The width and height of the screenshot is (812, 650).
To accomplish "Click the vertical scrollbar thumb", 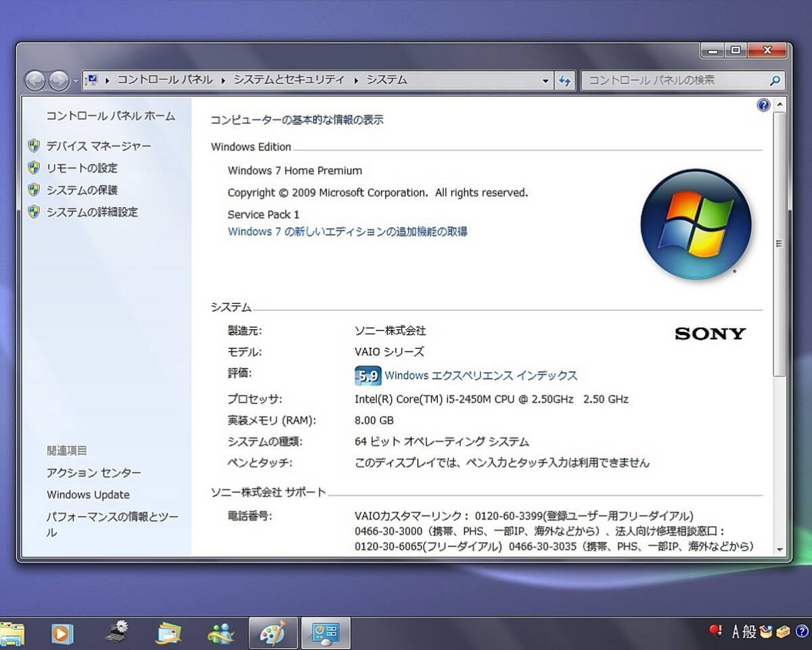I will point(780,244).
